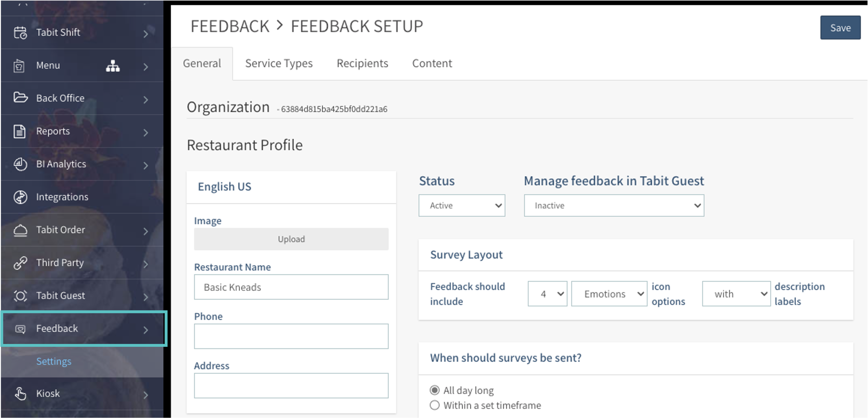The height and width of the screenshot is (418, 868).
Task: Select the All day long radio option
Action: tap(434, 390)
